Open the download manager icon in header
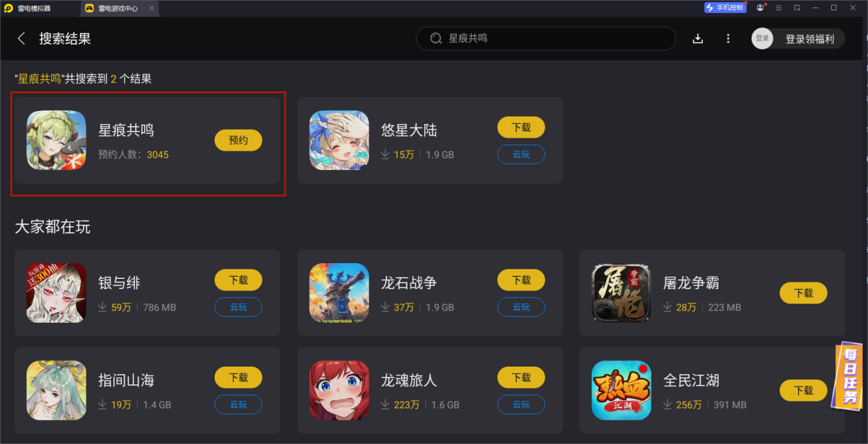868x444 pixels. (698, 38)
